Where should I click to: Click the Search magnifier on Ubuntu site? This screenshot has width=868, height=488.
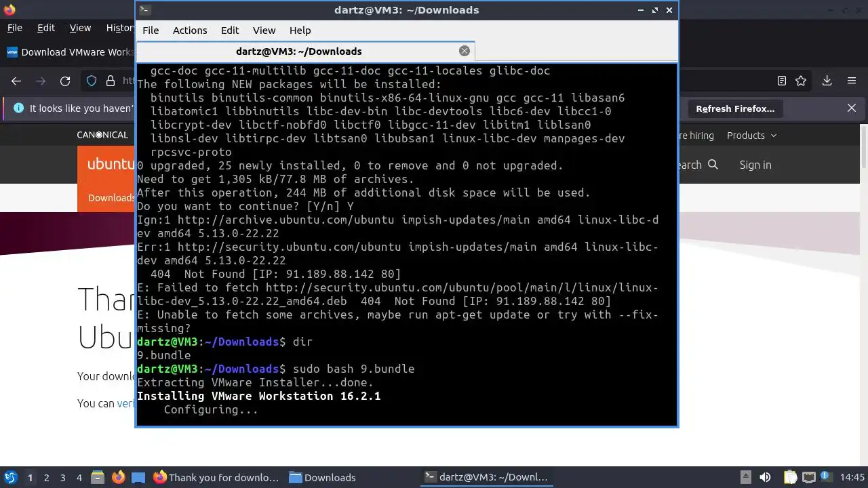pos(713,165)
